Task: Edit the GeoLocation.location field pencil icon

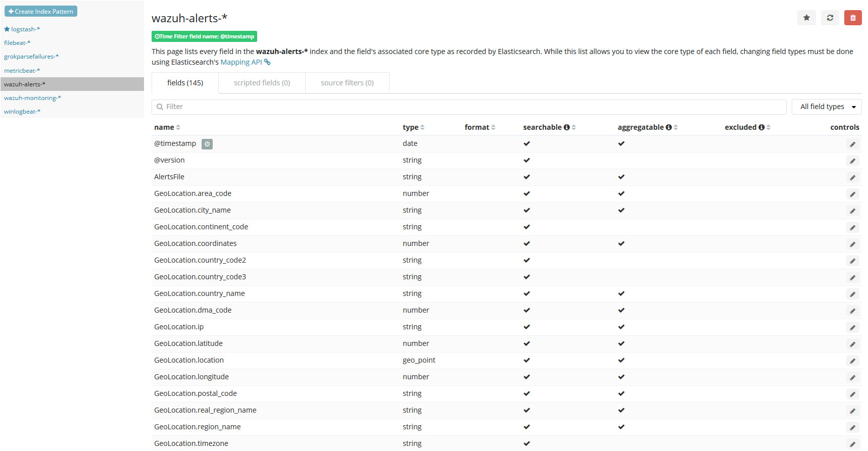Action: point(852,361)
